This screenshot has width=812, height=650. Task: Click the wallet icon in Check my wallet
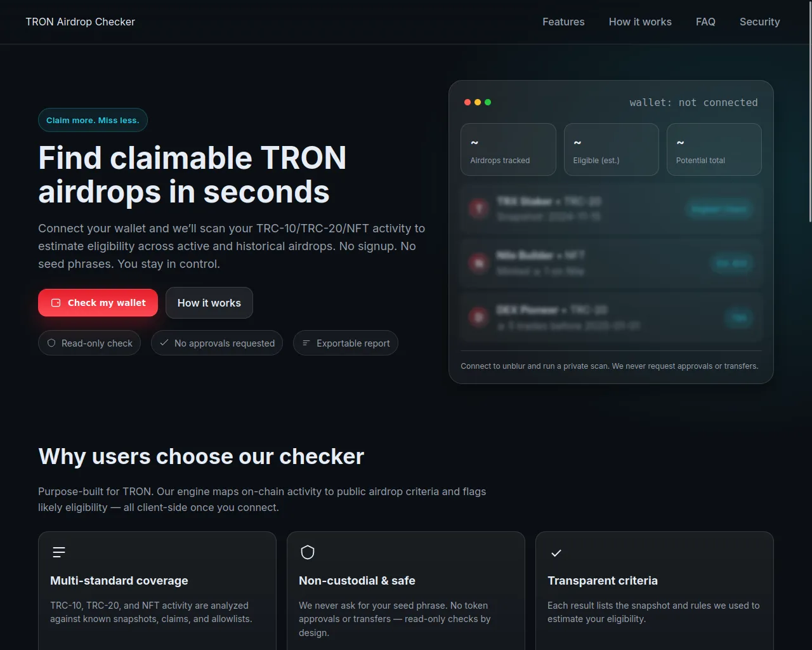click(56, 303)
